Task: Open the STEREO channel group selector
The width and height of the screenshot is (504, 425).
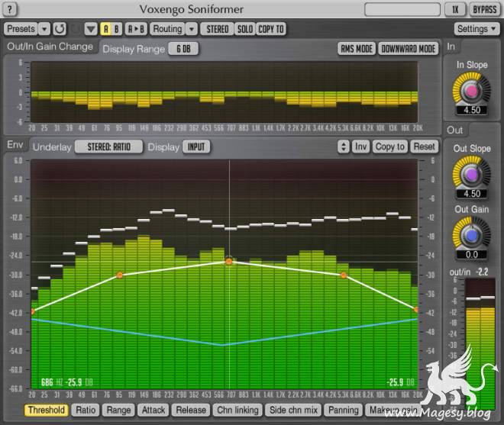Action: coord(218,29)
